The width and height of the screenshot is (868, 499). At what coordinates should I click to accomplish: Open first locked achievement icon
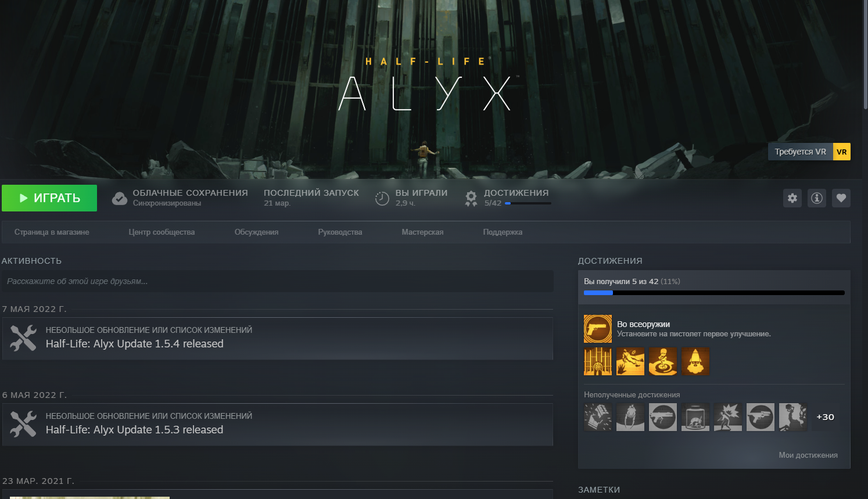point(598,417)
